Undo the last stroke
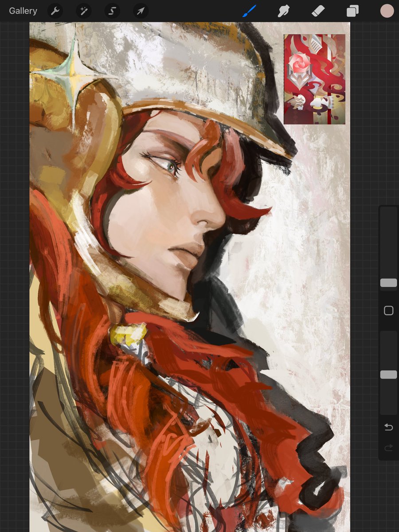Viewport: 399px width, 532px height. point(389,427)
